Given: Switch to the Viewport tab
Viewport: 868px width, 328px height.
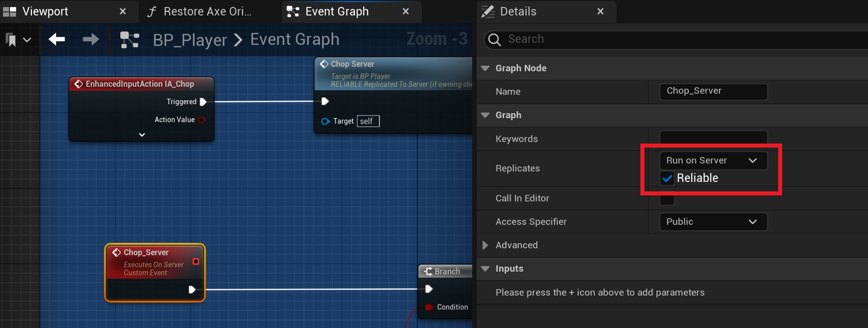Looking at the screenshot, I should click(45, 11).
